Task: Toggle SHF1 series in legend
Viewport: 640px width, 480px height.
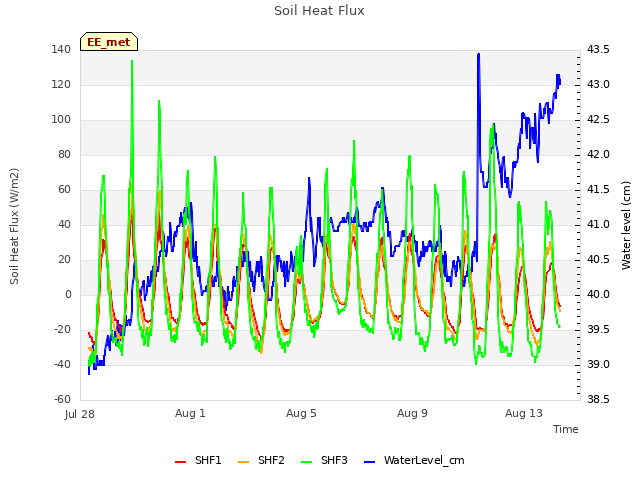Action: (198, 460)
